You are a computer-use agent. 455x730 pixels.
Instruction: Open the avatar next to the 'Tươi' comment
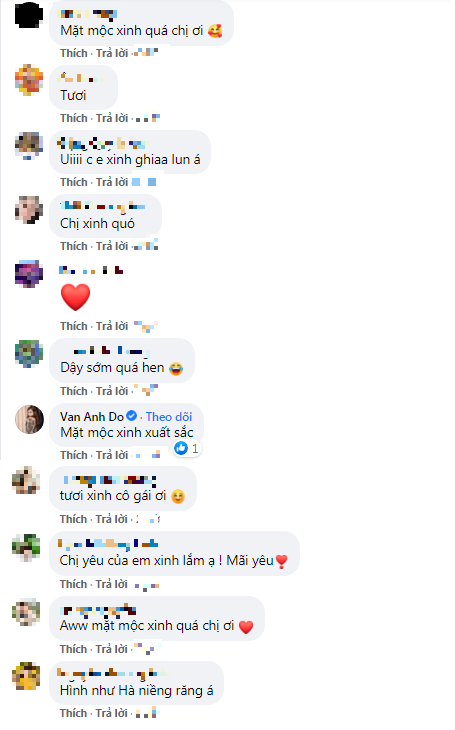tap(29, 80)
